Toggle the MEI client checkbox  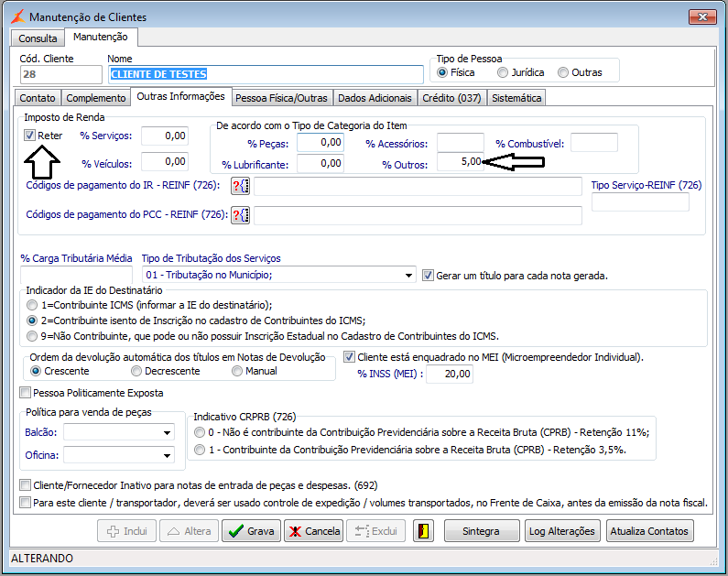(x=349, y=357)
